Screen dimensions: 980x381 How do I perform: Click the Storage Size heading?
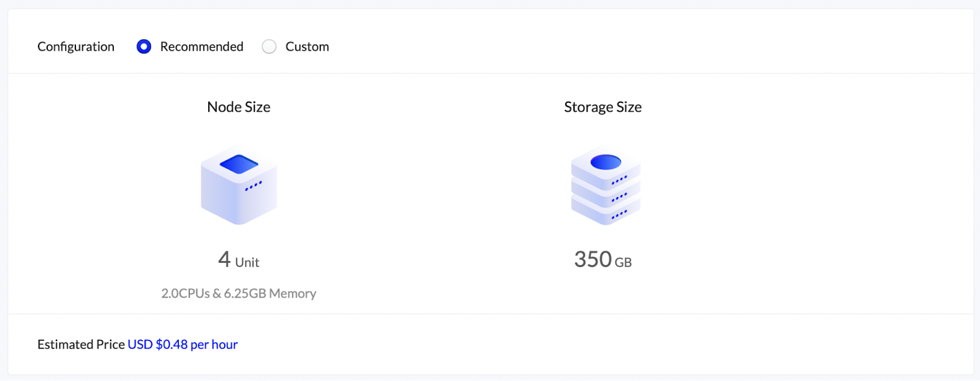point(603,107)
